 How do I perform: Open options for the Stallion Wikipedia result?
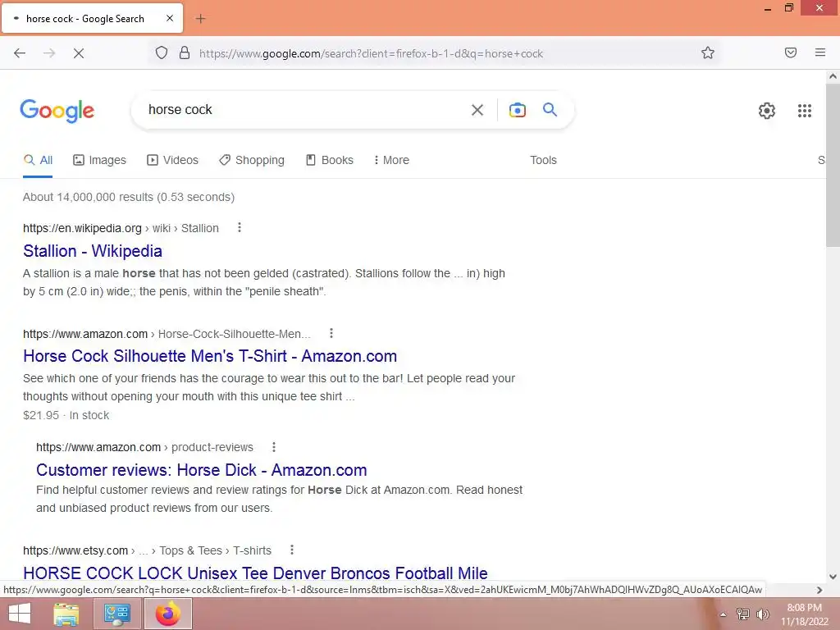click(240, 228)
